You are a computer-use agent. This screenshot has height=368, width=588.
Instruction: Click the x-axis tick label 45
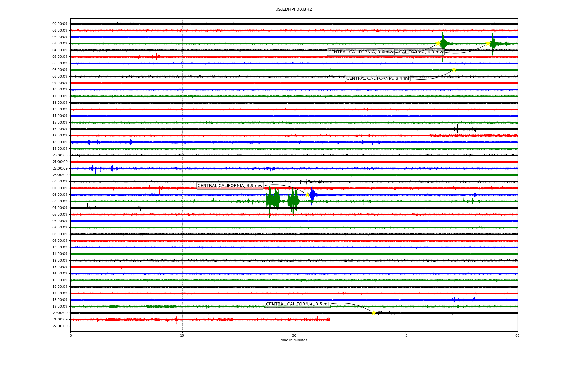pyautogui.click(x=405, y=335)
